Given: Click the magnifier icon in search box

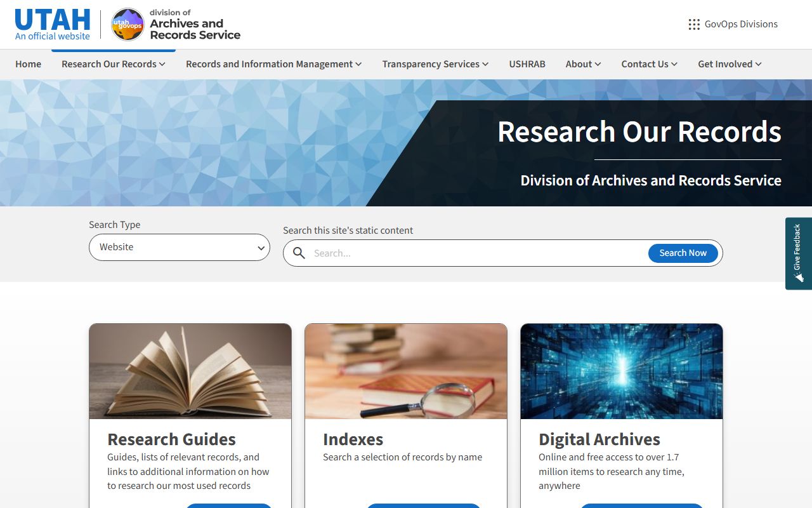Looking at the screenshot, I should point(299,253).
